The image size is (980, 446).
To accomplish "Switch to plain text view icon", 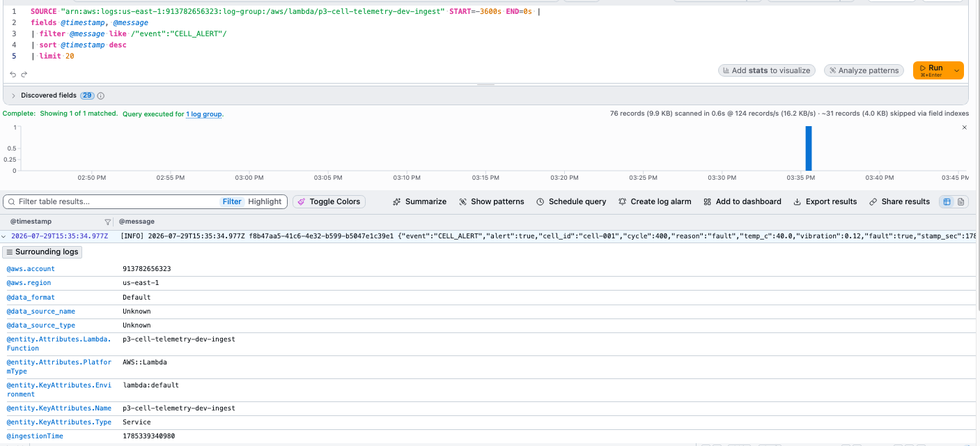I will click(960, 201).
